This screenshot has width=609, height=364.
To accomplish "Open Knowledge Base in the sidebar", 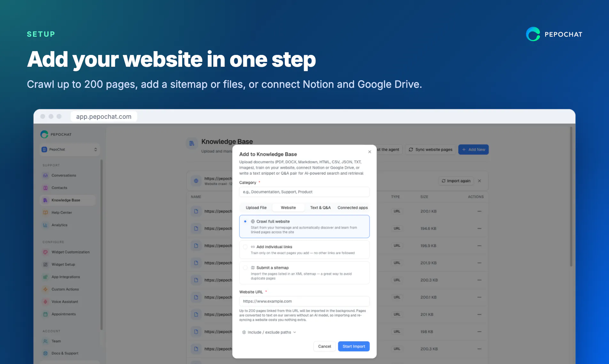I will pyautogui.click(x=68, y=200).
